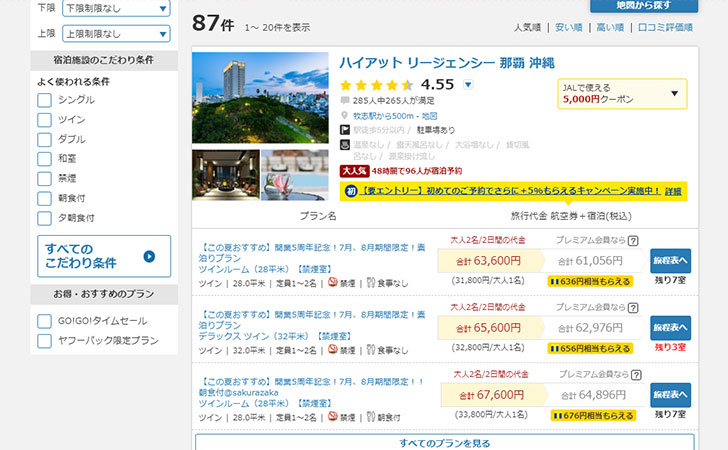Click the すべてのプランを見る button

[444, 442]
